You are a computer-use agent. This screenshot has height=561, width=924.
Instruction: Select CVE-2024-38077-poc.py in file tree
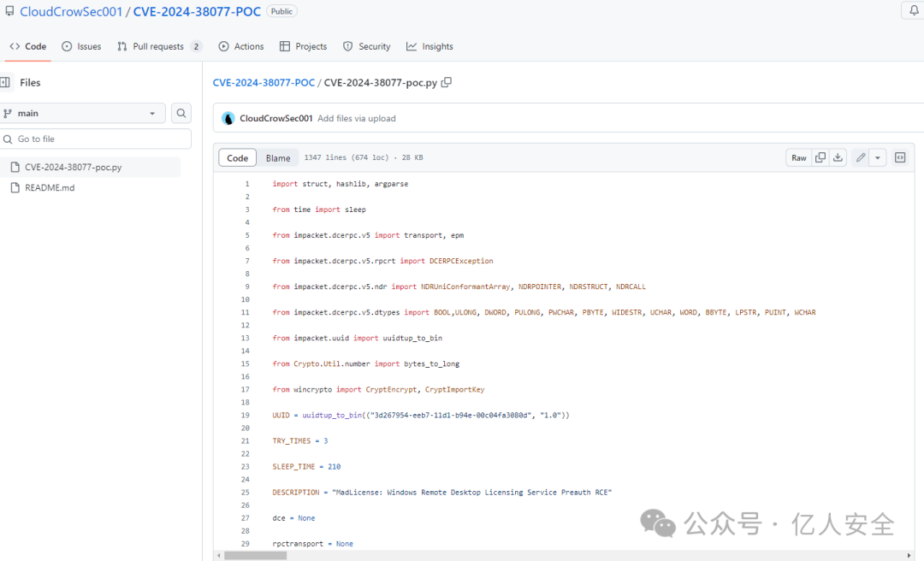click(90, 168)
